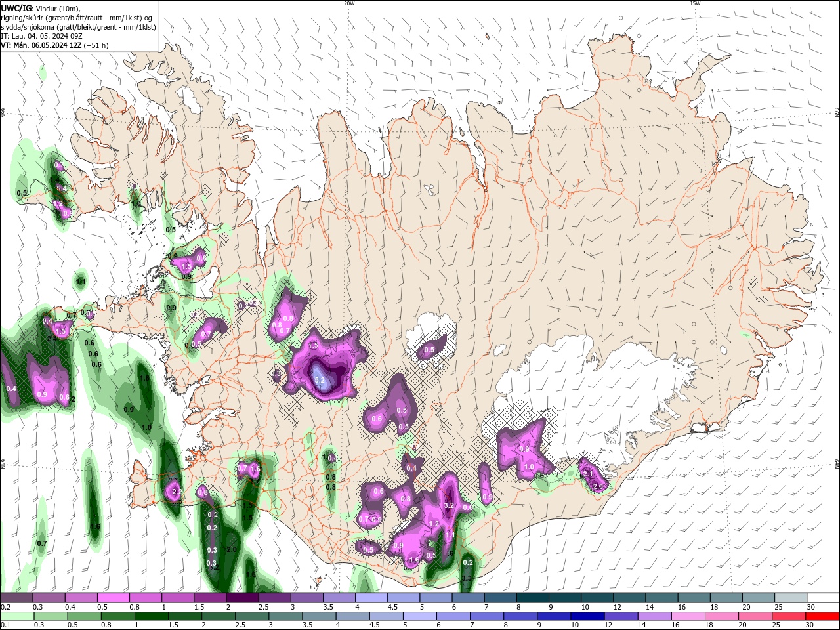Click the '20W' longitude label
Image resolution: width=840 pixels, height=630 pixels.
[x=349, y=3]
